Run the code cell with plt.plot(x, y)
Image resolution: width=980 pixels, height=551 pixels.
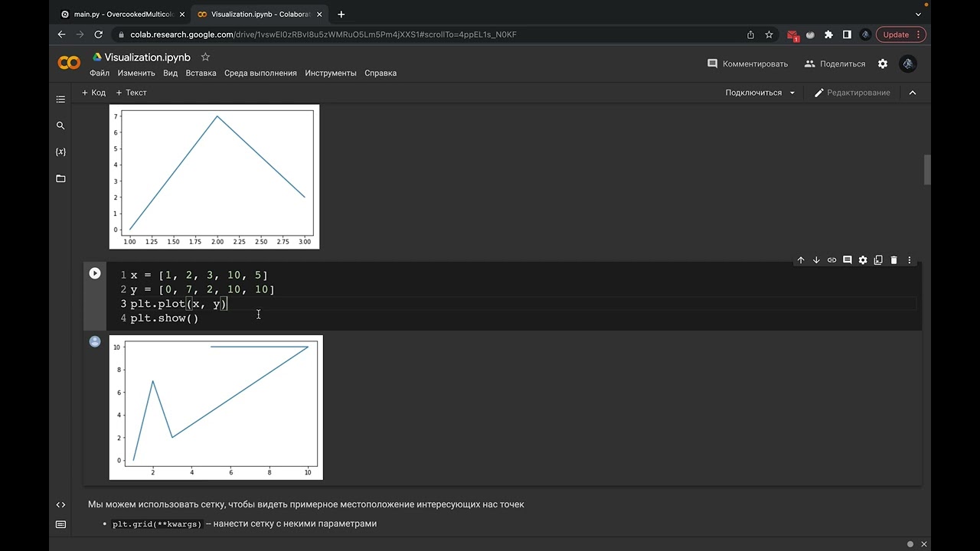click(95, 273)
